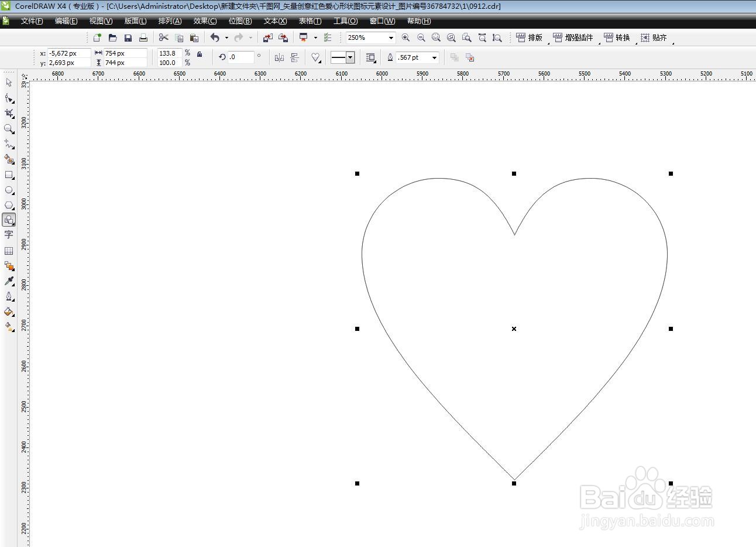Open the 文本(X) menu
The height and width of the screenshot is (547, 756).
pos(275,21)
